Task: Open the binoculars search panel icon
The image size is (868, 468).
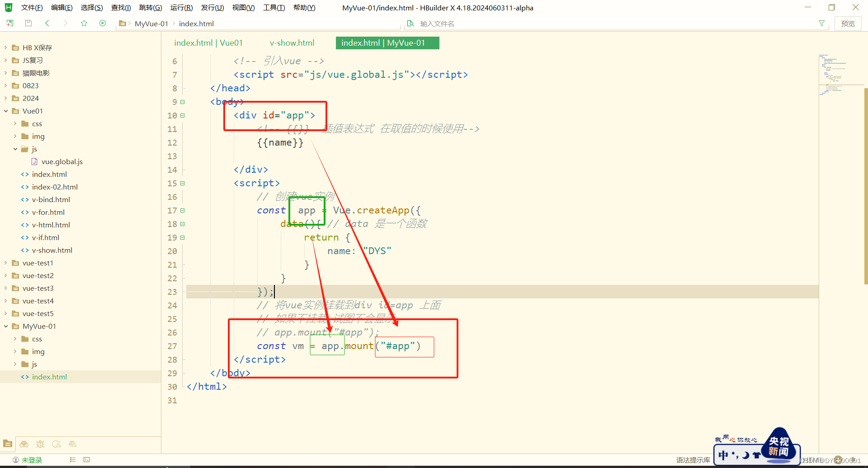Action: 24,444
